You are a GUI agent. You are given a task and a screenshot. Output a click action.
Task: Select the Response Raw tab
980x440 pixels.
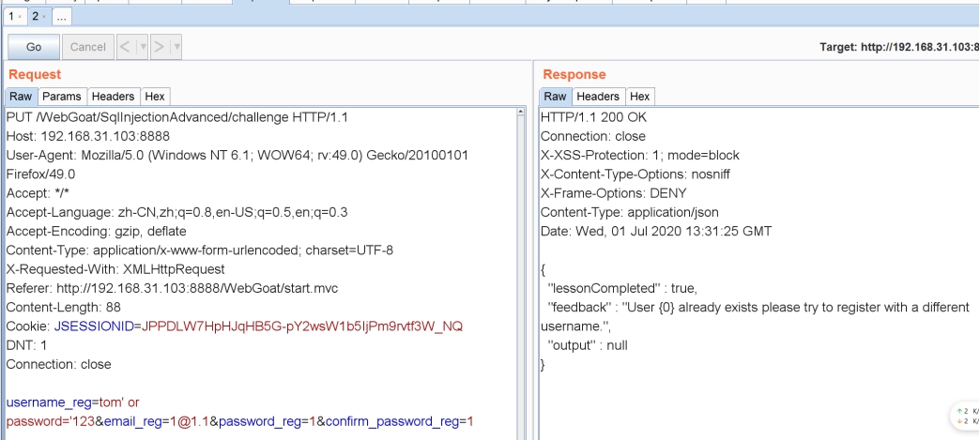click(555, 97)
